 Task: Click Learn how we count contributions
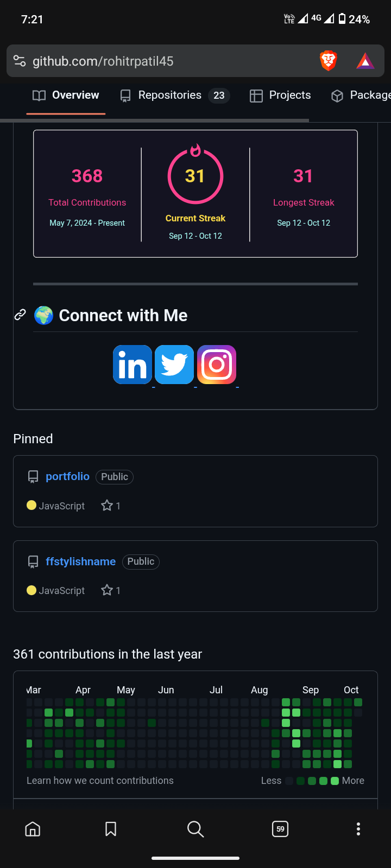click(100, 781)
